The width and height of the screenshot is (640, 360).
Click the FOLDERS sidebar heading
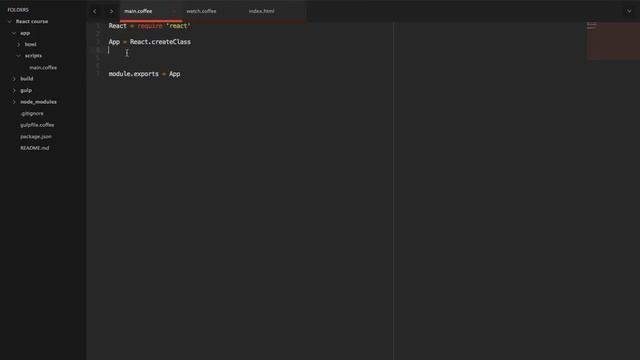(18, 10)
